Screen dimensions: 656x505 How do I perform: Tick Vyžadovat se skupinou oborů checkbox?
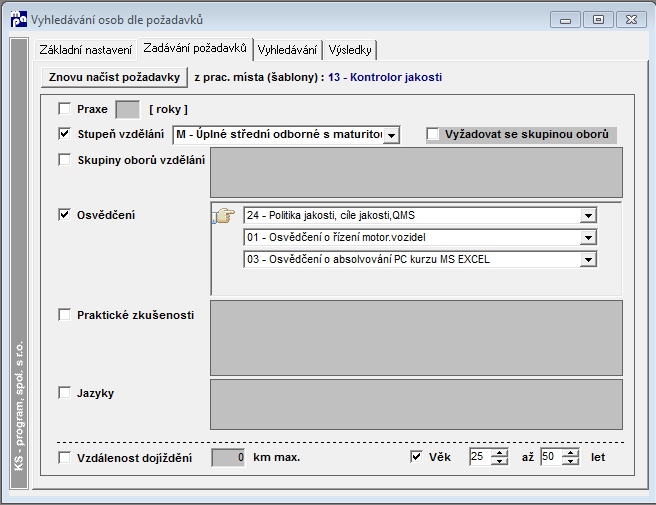[433, 134]
